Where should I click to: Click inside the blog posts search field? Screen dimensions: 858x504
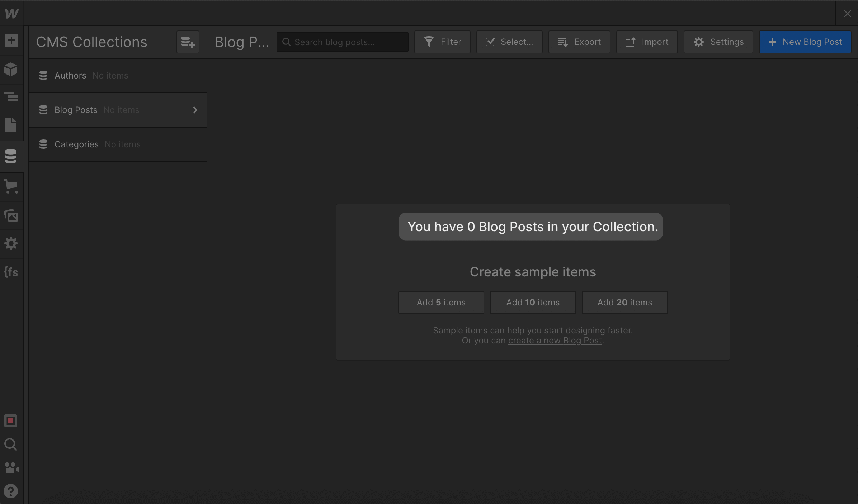pyautogui.click(x=342, y=42)
